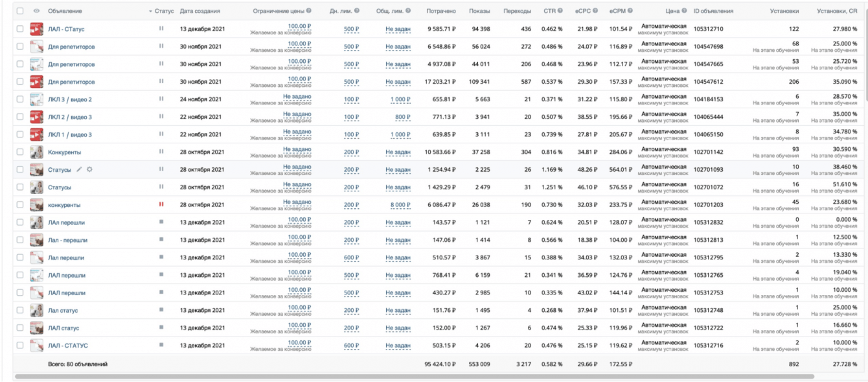
Task: Sort by the Потрачено column header
Action: click(440, 11)
